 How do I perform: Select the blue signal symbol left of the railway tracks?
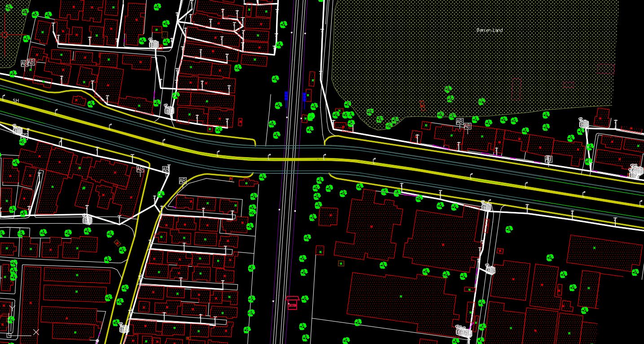(x=286, y=98)
